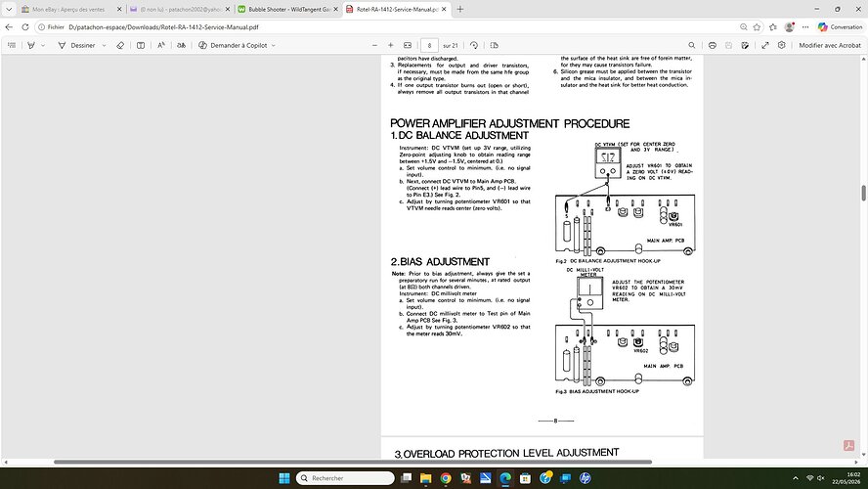Add this page to favorites star
Image resolution: width=868 pixels, height=489 pixels.
(757, 26)
